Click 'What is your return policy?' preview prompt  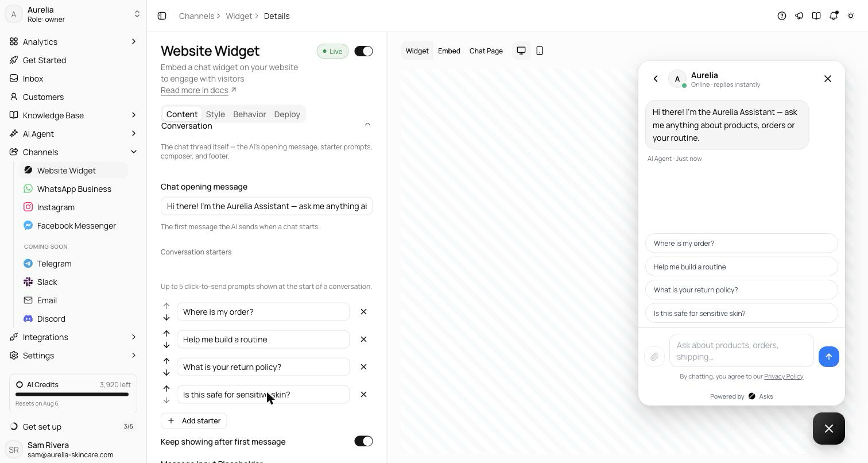742,290
